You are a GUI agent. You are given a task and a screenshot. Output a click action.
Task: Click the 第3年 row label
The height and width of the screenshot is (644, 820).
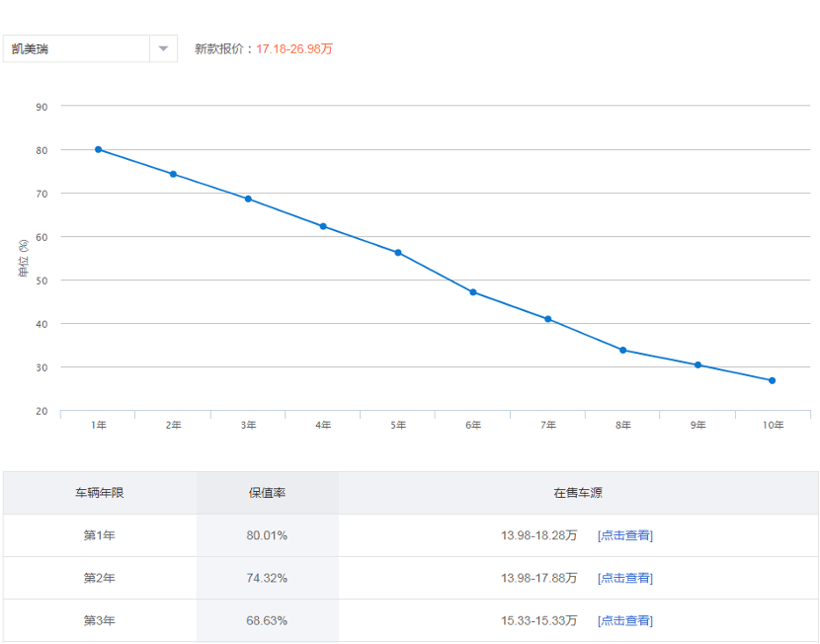[100, 620]
